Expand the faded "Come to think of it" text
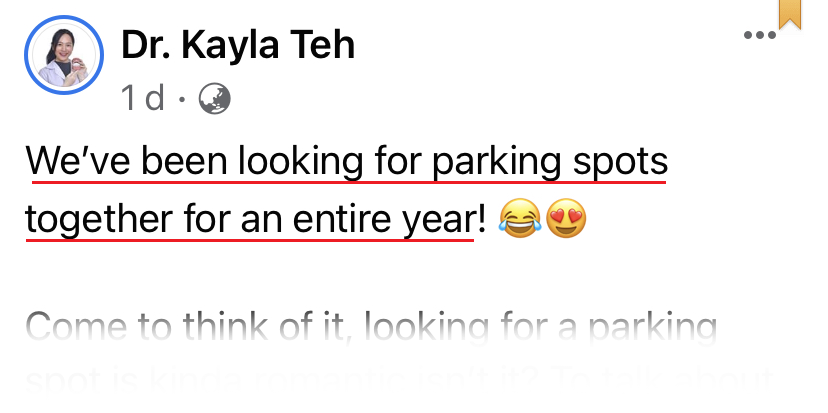 coord(371,329)
